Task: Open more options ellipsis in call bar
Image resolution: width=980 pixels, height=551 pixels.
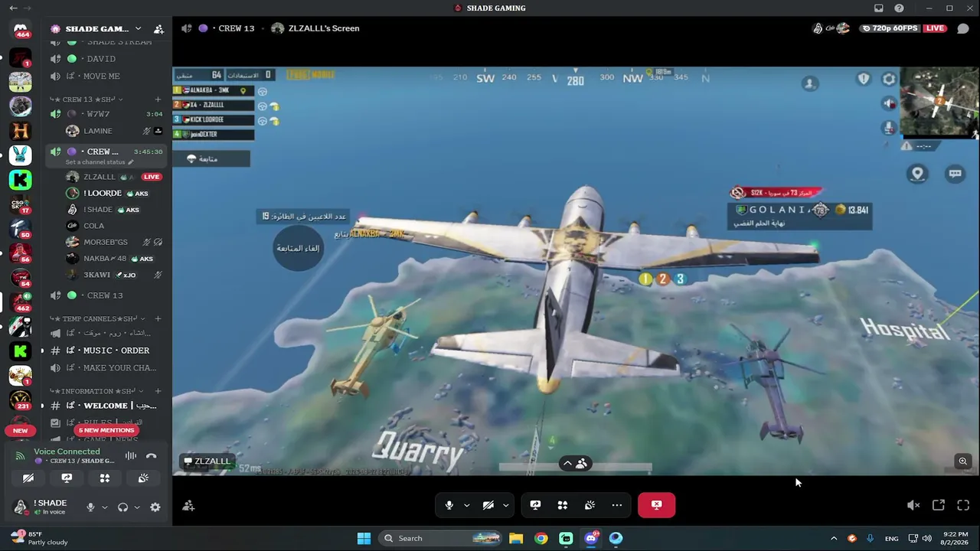Action: 617,505
